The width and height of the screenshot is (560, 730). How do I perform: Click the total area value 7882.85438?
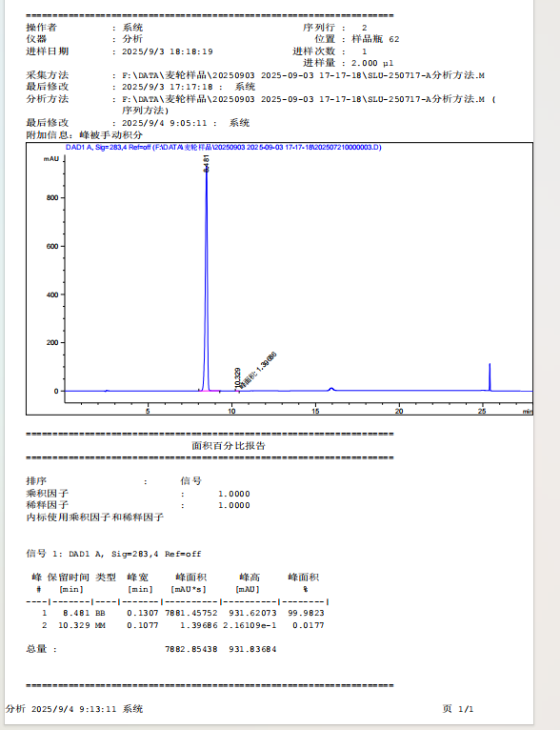pyautogui.click(x=191, y=649)
